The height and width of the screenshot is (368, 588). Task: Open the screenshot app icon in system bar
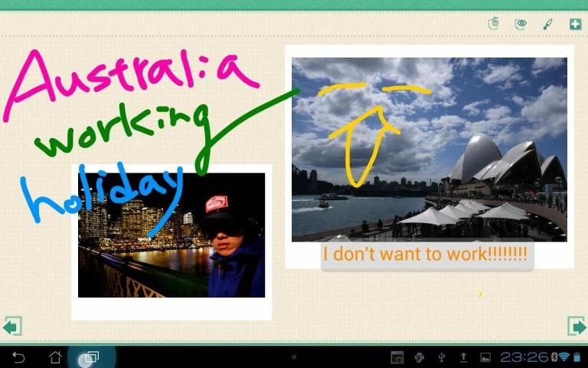(x=397, y=357)
